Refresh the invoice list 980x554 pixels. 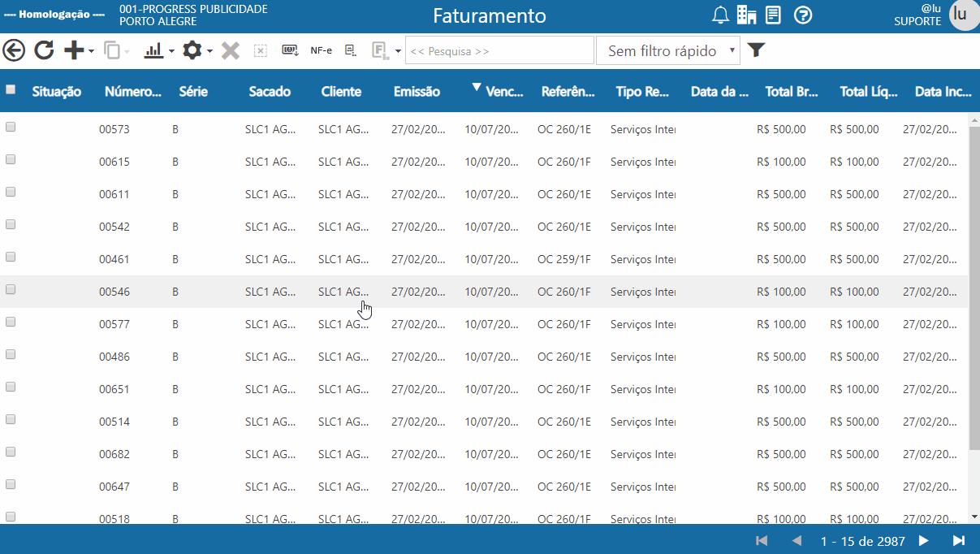44,50
